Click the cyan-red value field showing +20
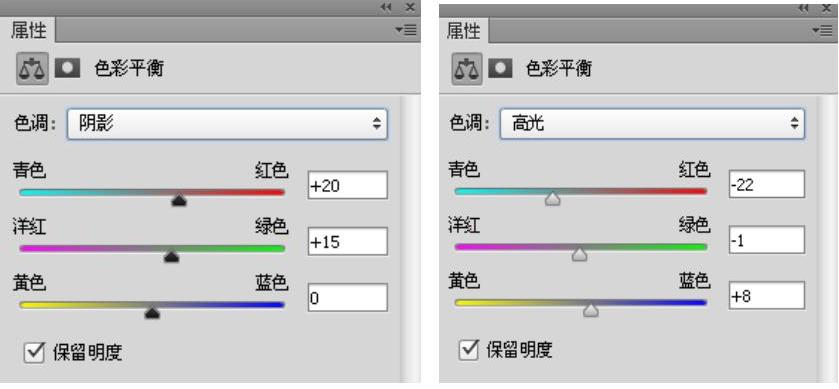Viewport: 839px width, 389px height. pyautogui.click(x=348, y=185)
